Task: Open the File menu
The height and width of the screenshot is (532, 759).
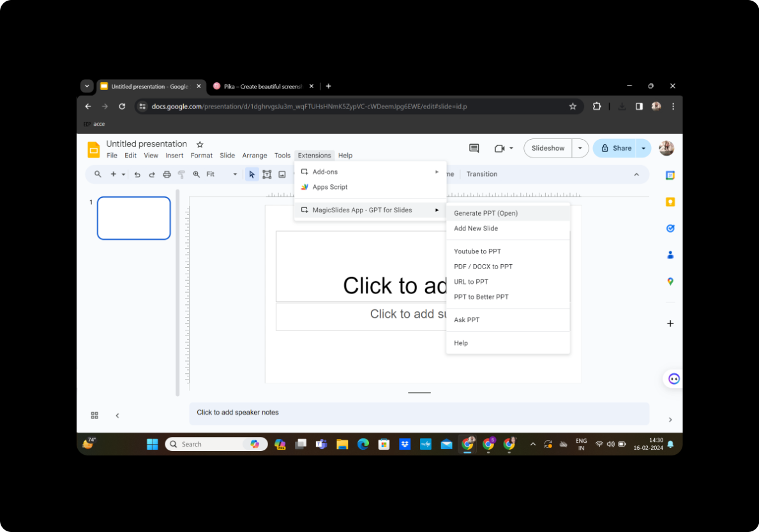Action: (112, 155)
